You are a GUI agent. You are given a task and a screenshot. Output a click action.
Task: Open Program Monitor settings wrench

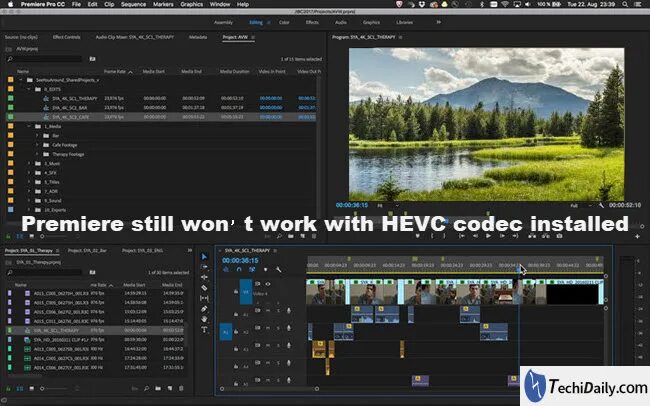click(x=601, y=205)
